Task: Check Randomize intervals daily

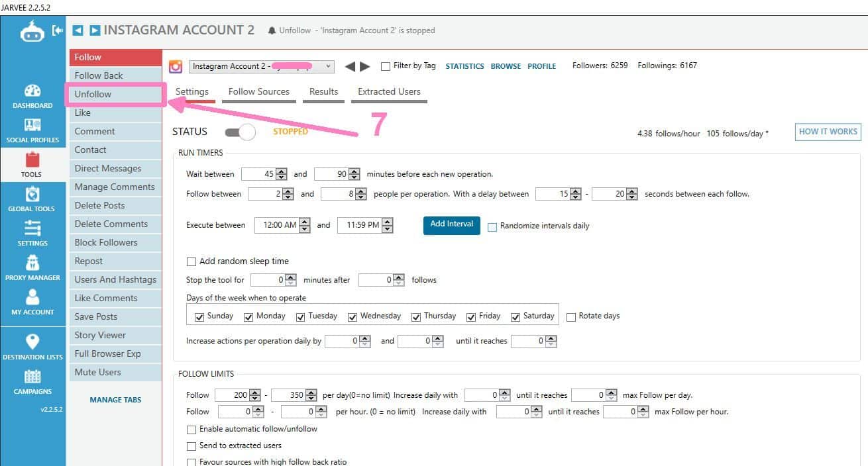Action: click(x=492, y=226)
